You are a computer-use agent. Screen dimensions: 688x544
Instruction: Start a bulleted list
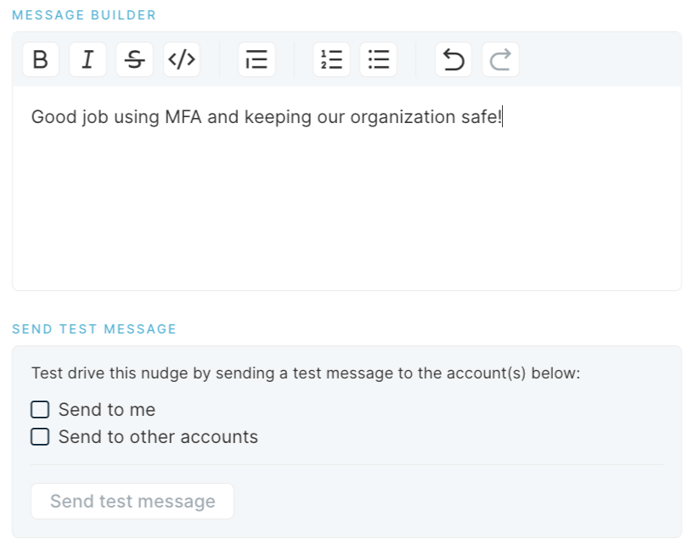pos(378,59)
